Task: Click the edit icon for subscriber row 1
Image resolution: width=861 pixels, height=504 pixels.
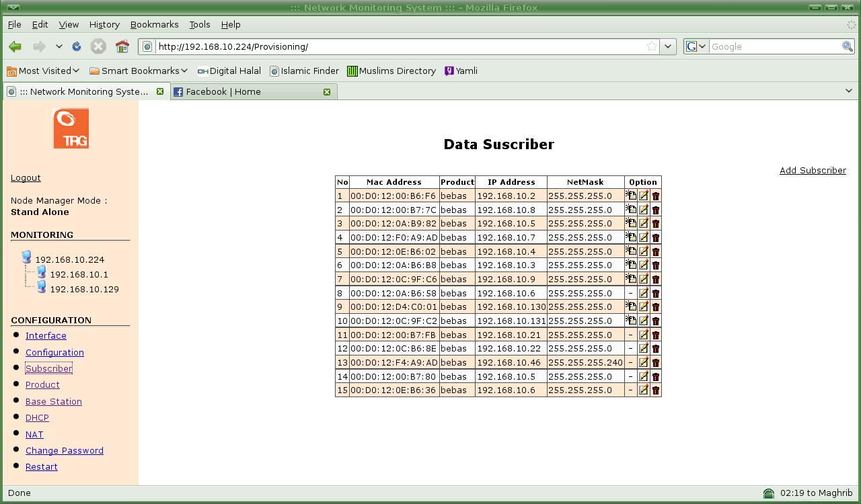Action: (x=644, y=196)
